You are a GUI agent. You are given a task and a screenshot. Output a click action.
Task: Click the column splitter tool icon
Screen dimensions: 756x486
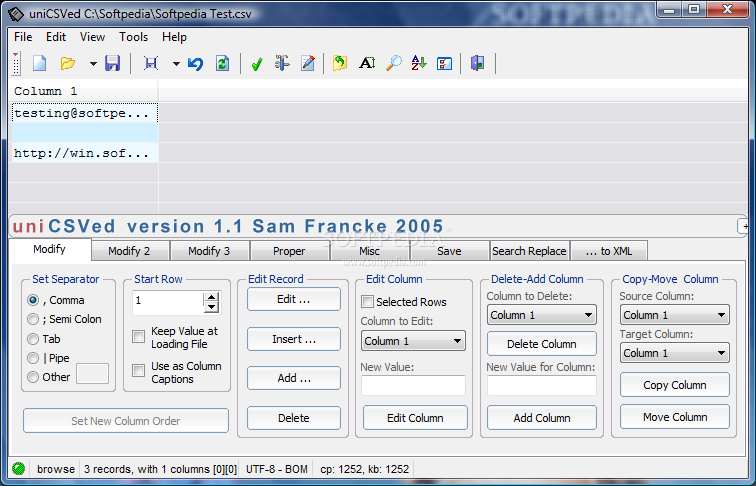(282, 63)
